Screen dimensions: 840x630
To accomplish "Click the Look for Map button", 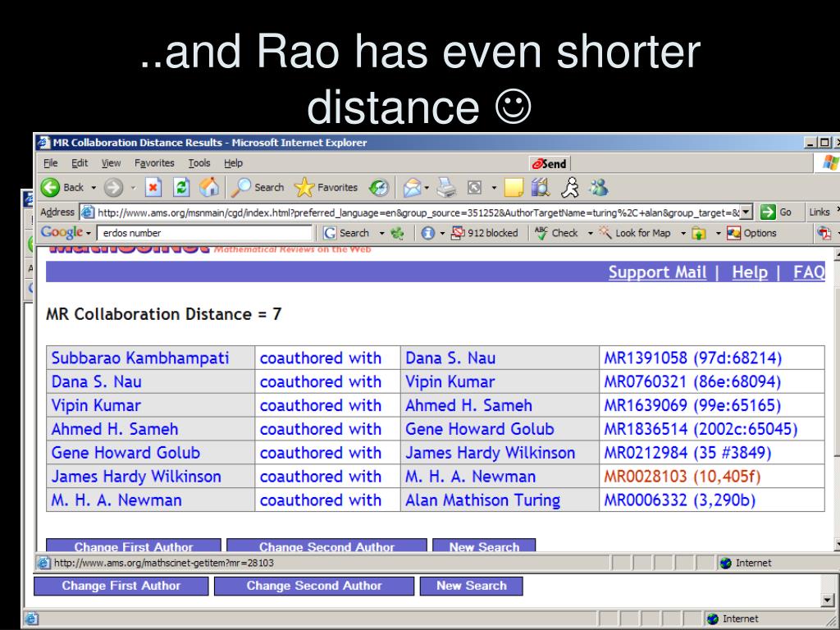I will 635,233.
